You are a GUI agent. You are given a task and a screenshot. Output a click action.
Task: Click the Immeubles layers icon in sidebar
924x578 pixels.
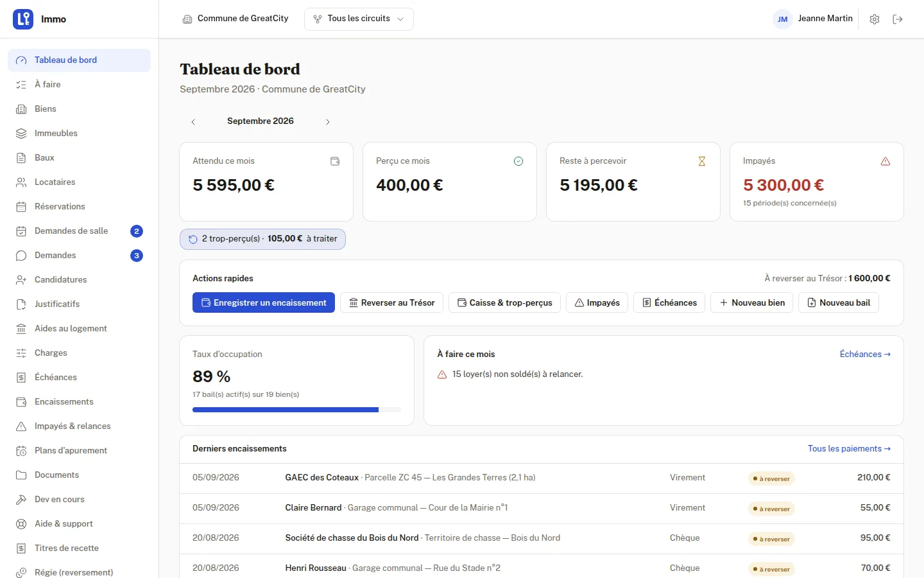click(x=21, y=134)
